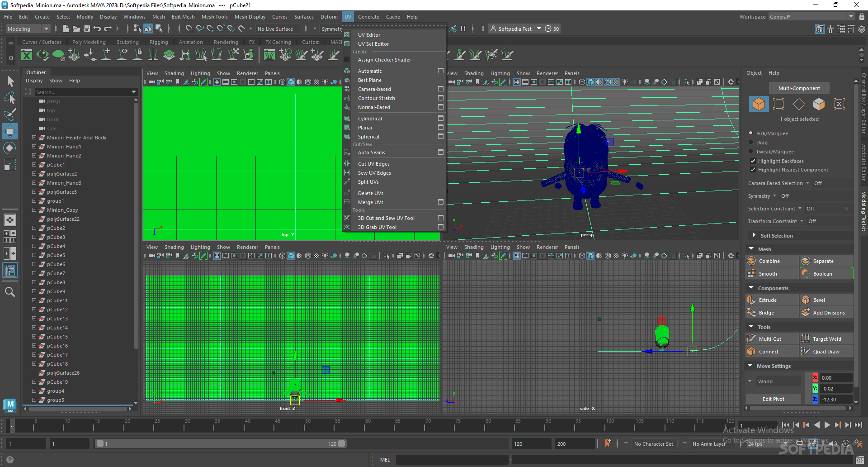The image size is (868, 467).
Task: Enable Pick/Marquee radio option
Action: [751, 133]
